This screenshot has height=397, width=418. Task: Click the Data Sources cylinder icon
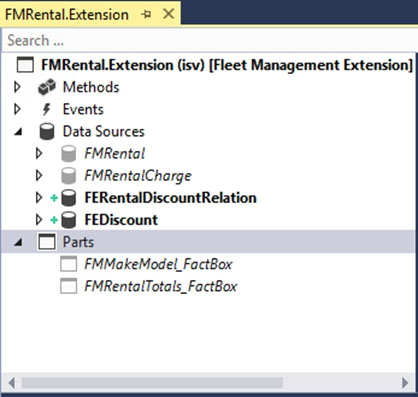(47, 131)
